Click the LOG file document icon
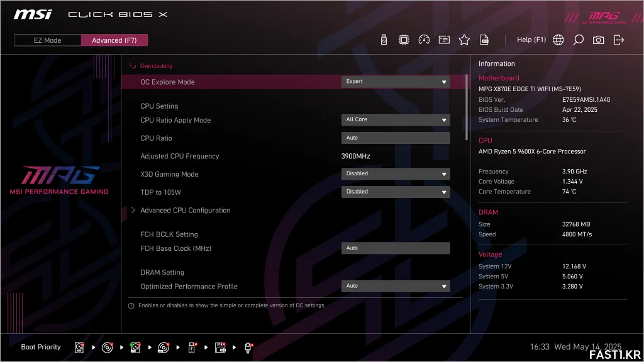This screenshot has height=362, width=644. click(484, 40)
